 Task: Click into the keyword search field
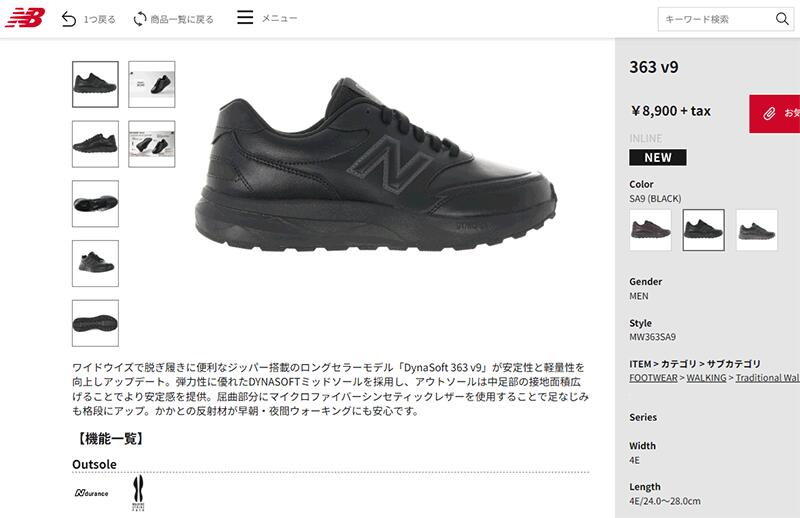(x=715, y=19)
